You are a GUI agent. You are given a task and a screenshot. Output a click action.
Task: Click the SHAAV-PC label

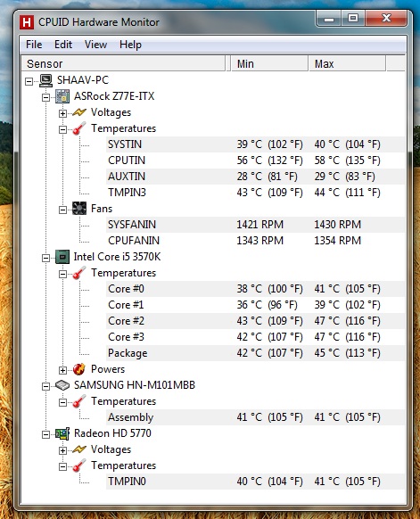coord(83,80)
